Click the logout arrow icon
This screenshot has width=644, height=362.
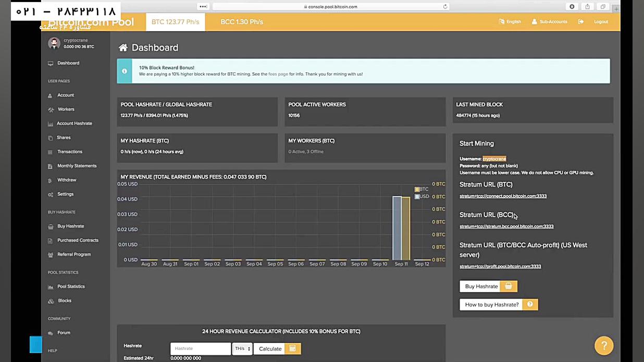(580, 22)
